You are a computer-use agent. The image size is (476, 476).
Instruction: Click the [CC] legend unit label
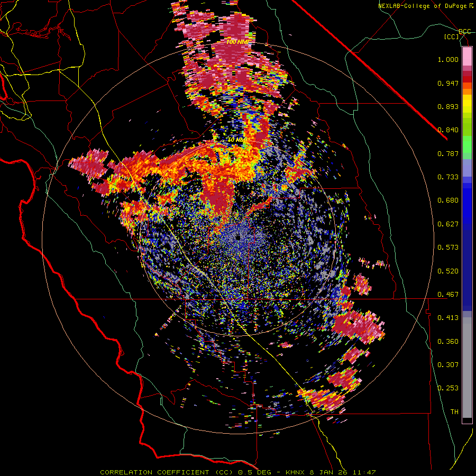pyautogui.click(x=452, y=36)
